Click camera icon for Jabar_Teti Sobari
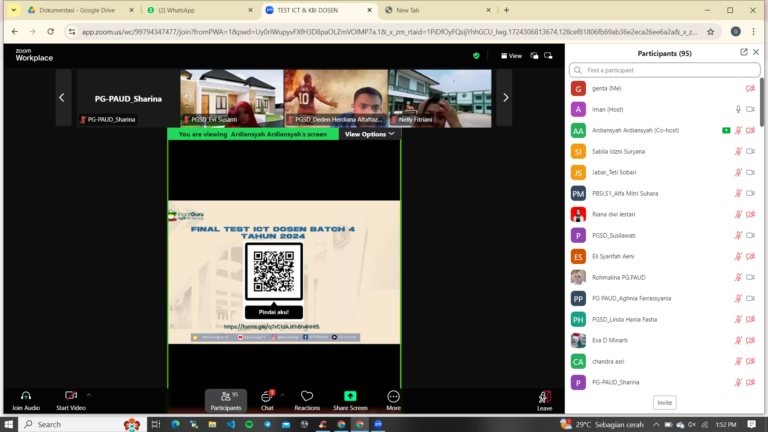 point(750,172)
